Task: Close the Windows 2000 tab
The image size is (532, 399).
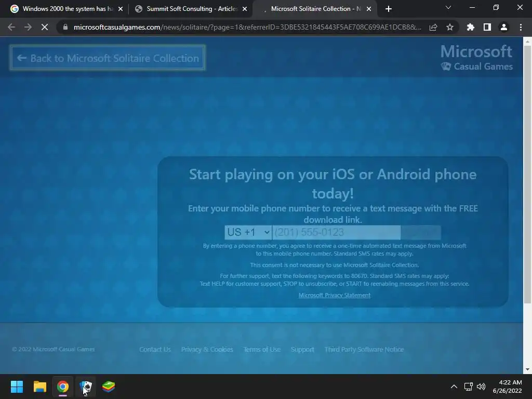Action: click(121, 9)
